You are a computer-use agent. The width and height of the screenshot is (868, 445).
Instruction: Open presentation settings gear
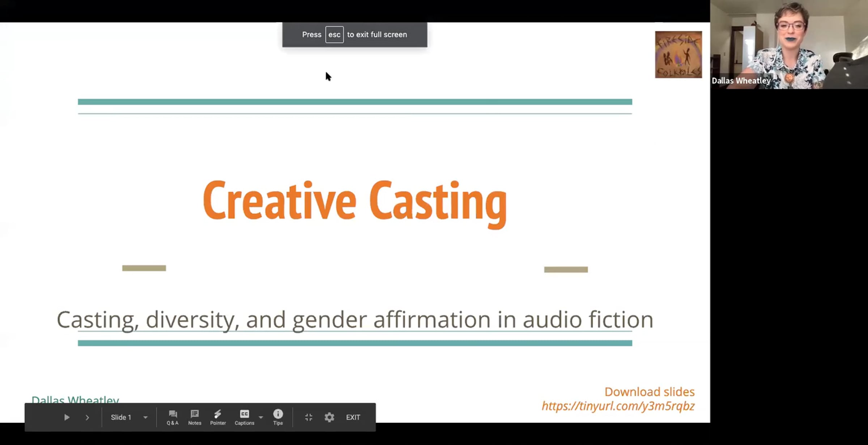click(x=329, y=418)
